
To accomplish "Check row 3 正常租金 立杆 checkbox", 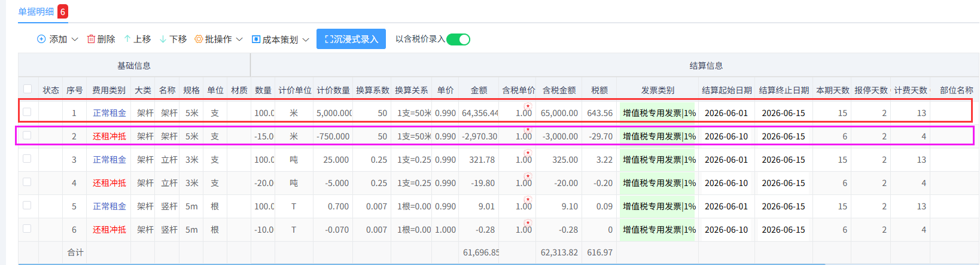I will 27,159.
